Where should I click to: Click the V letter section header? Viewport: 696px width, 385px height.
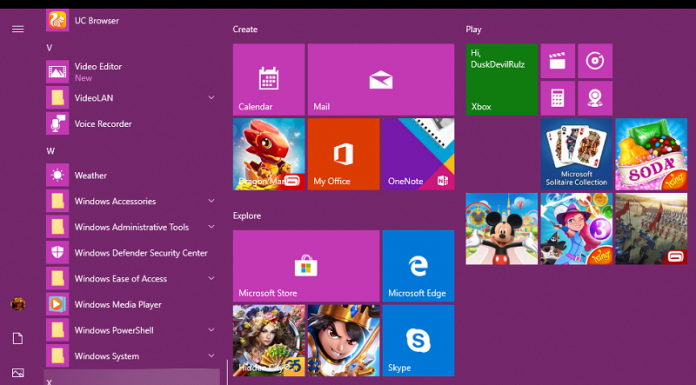click(x=49, y=48)
